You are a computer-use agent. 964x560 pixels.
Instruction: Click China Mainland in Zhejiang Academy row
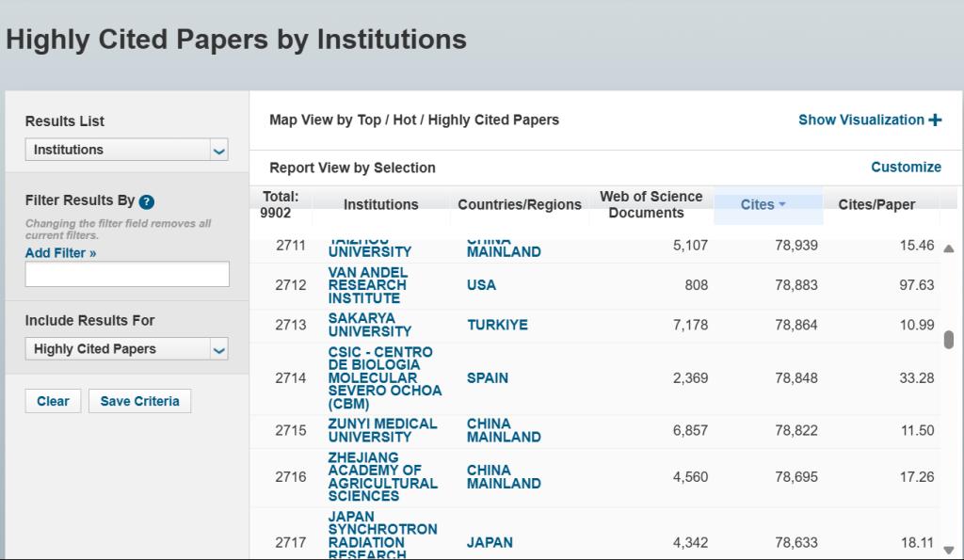[504, 476]
